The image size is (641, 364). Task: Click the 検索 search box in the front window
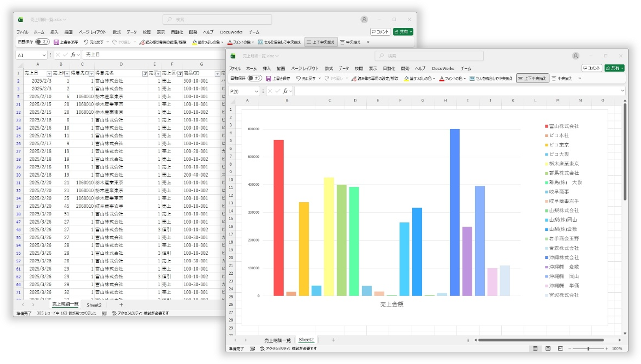click(x=429, y=56)
